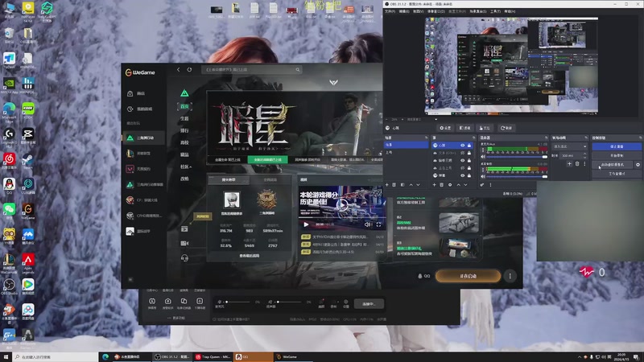
Task: Open scene filters icon under Scenes list
Action: point(402,185)
